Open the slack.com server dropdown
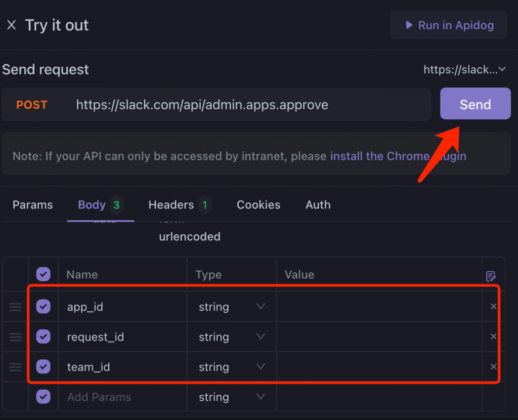The height and width of the screenshot is (420, 518). coord(464,69)
